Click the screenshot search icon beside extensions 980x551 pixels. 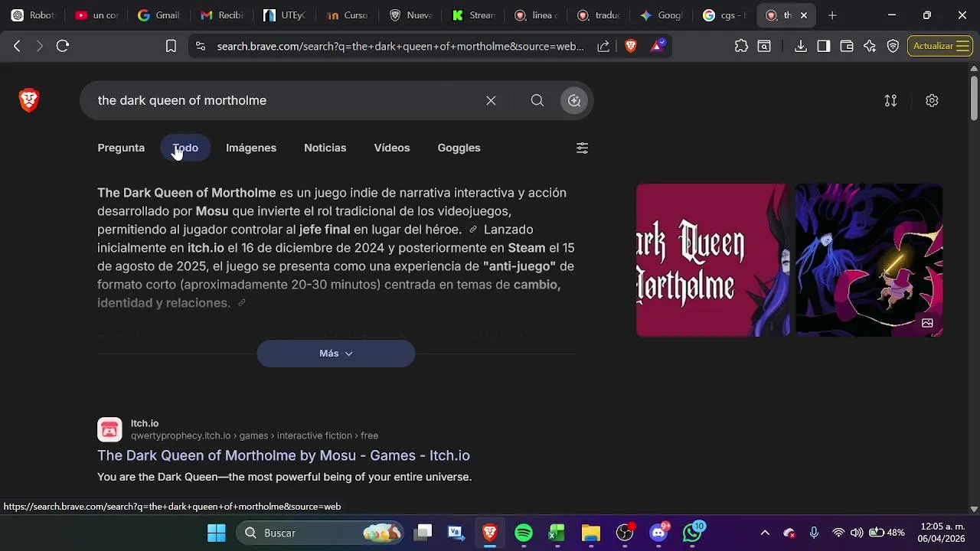(x=764, y=46)
